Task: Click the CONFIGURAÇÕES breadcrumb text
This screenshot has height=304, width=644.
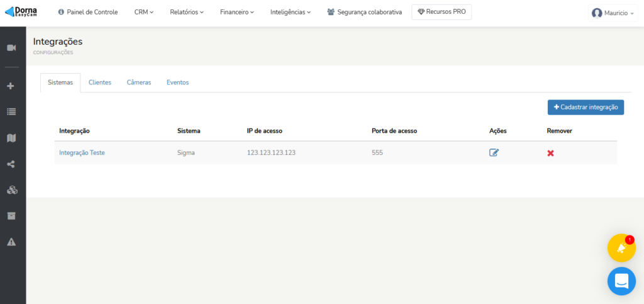Action: [53, 53]
